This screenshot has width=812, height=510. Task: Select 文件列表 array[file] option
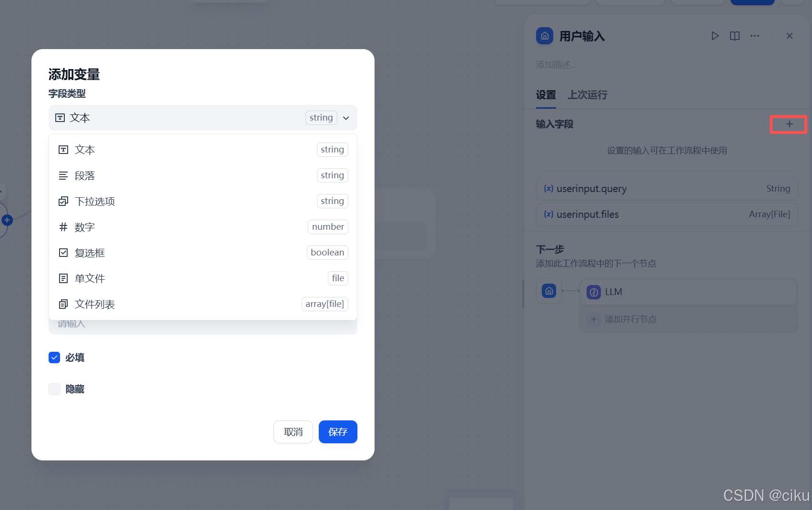pyautogui.click(x=203, y=304)
